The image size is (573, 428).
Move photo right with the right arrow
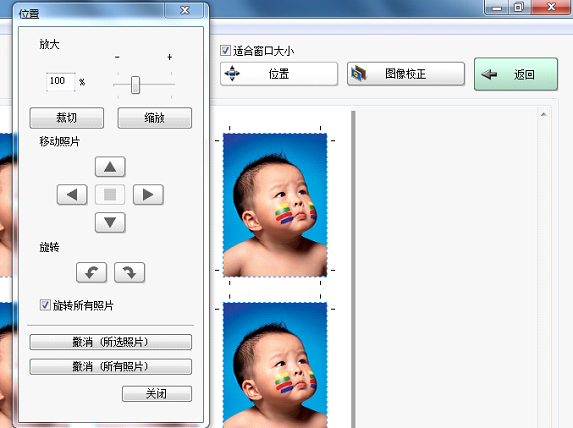click(x=148, y=194)
